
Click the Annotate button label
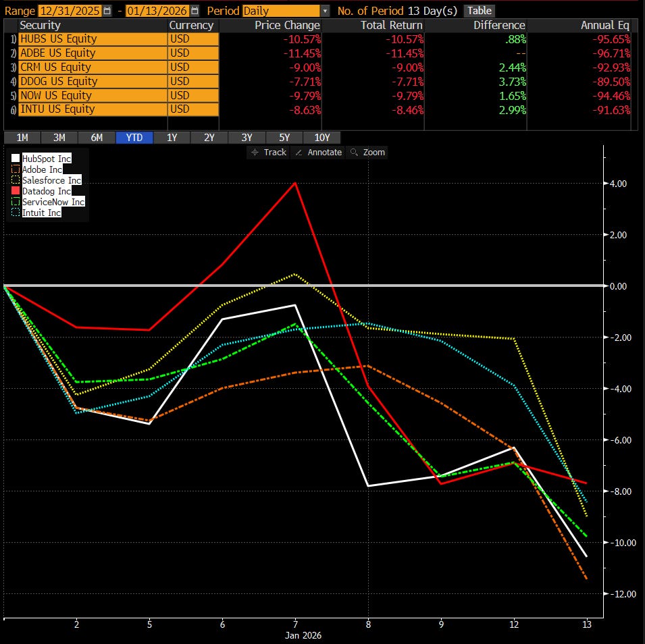[x=325, y=153]
